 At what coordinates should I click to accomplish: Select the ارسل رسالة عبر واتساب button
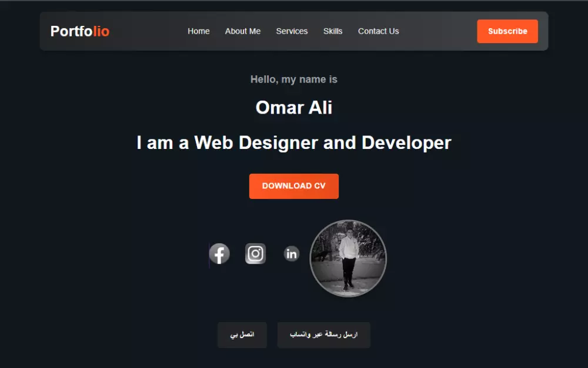(x=323, y=334)
